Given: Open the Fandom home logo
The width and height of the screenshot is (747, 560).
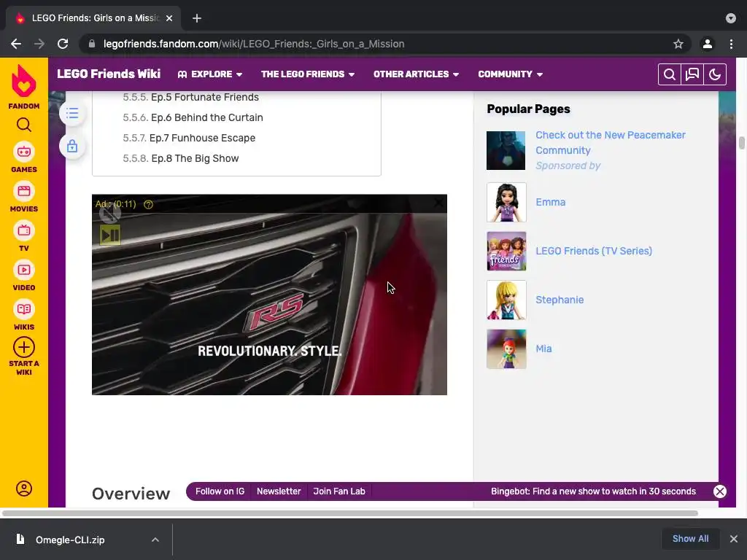Looking at the screenshot, I should pyautogui.click(x=24, y=87).
